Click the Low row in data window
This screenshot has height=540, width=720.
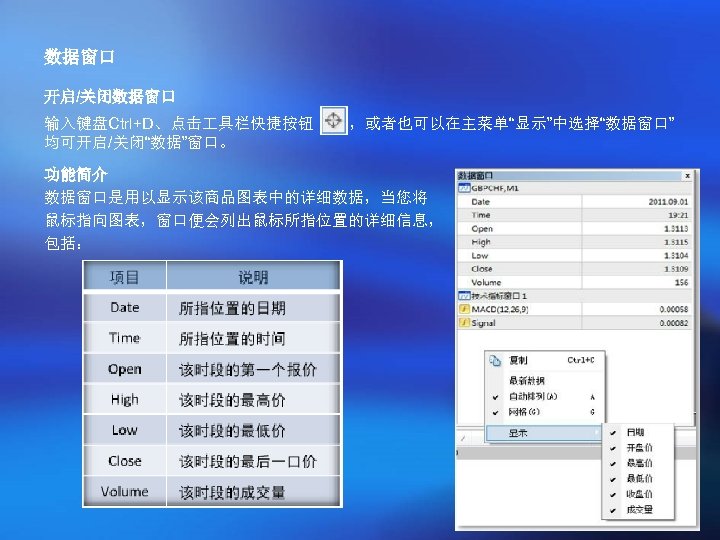(x=575, y=255)
